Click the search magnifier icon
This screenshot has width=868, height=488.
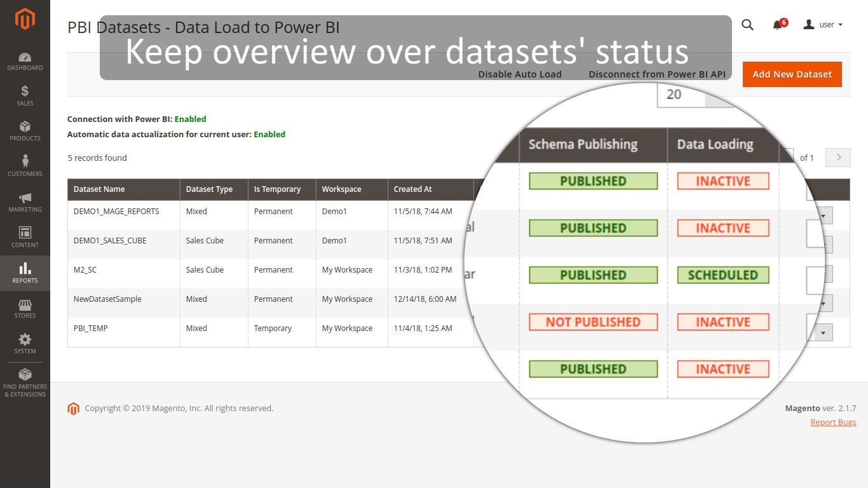pyautogui.click(x=747, y=24)
